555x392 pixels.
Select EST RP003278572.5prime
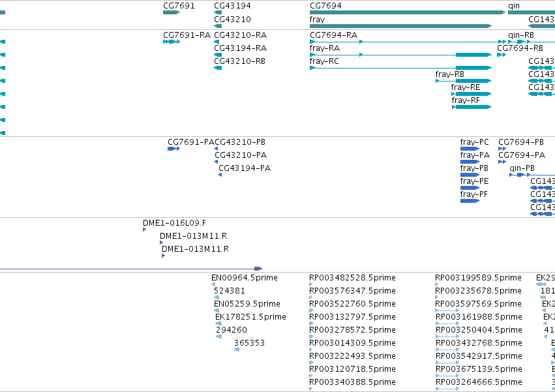tap(312, 337)
